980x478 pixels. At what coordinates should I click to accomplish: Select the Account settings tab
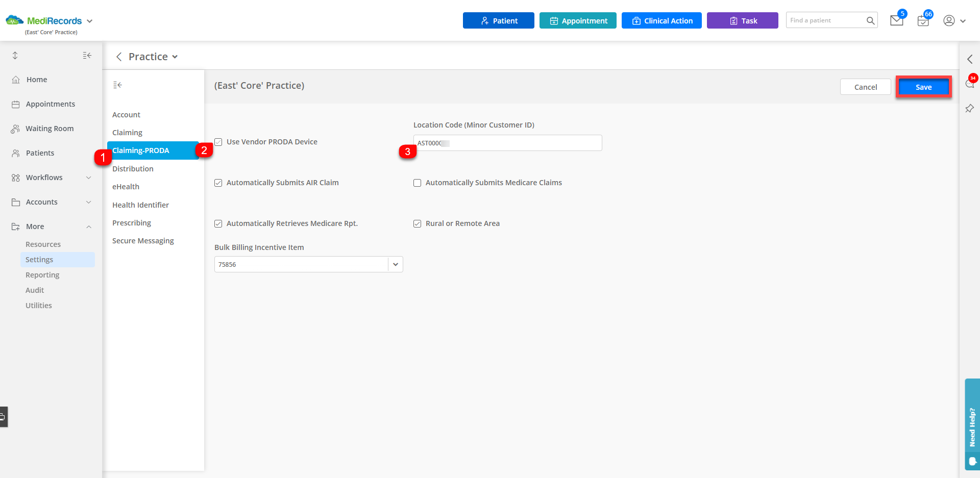pyautogui.click(x=126, y=115)
